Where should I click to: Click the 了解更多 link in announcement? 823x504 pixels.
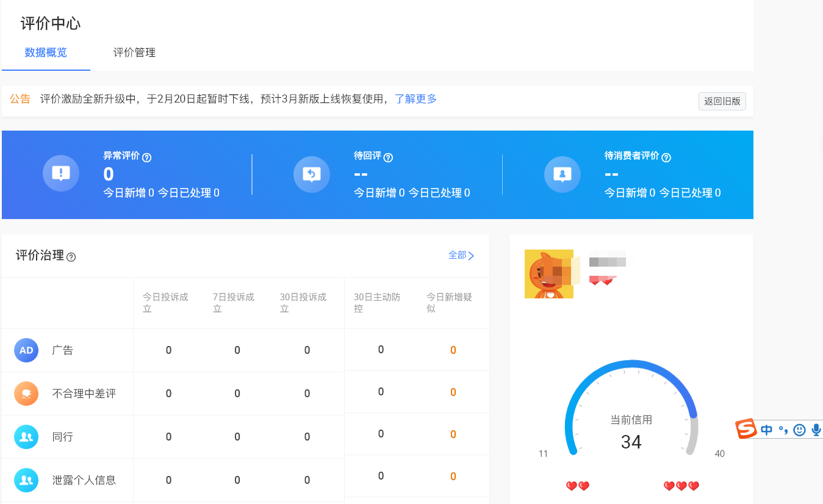(416, 99)
